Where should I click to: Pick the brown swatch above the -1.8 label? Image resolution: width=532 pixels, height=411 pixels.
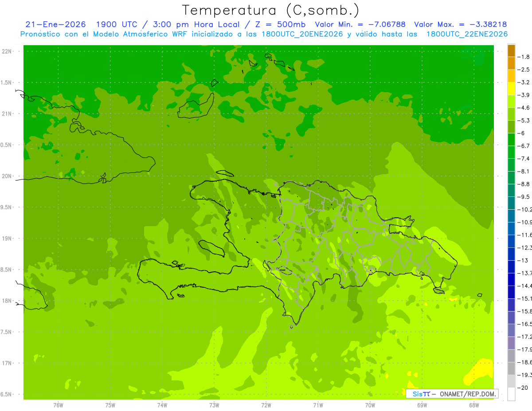point(511,51)
